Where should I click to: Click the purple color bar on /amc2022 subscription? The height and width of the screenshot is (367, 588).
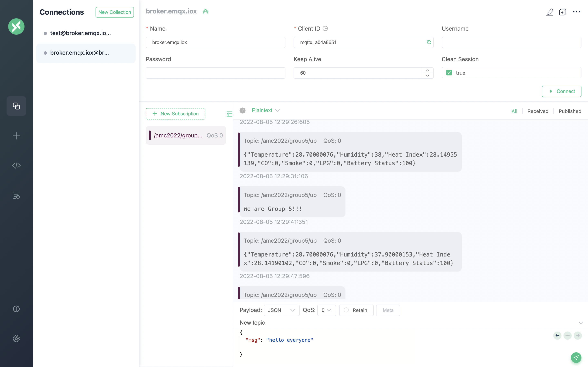point(150,135)
